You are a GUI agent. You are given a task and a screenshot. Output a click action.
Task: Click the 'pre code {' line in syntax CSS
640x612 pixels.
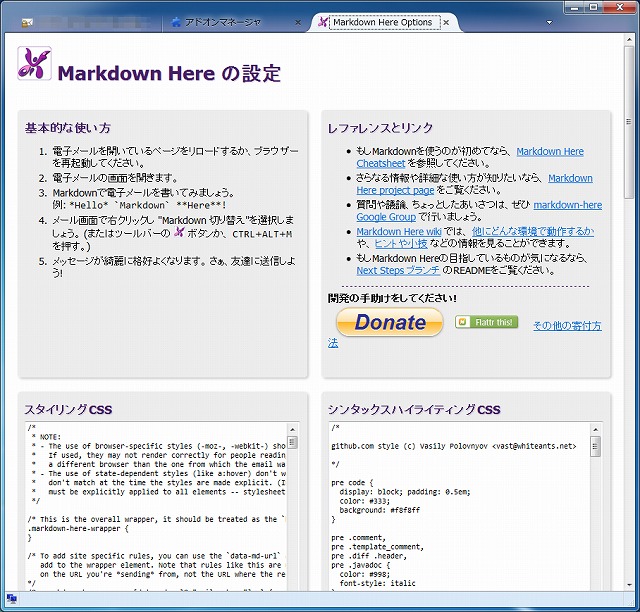click(x=352, y=483)
